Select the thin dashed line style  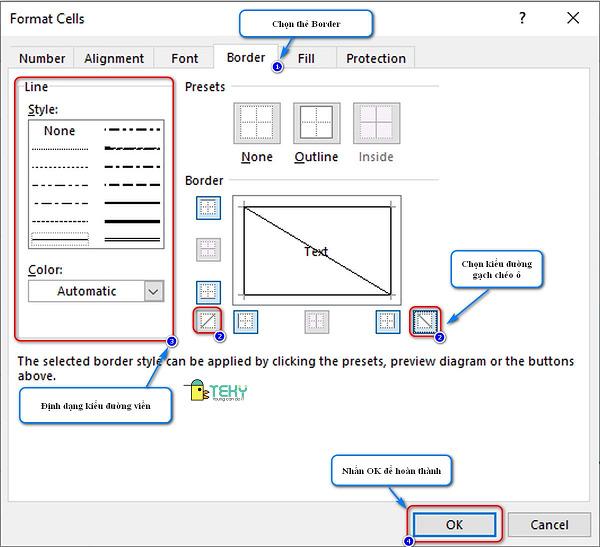[x=60, y=221]
